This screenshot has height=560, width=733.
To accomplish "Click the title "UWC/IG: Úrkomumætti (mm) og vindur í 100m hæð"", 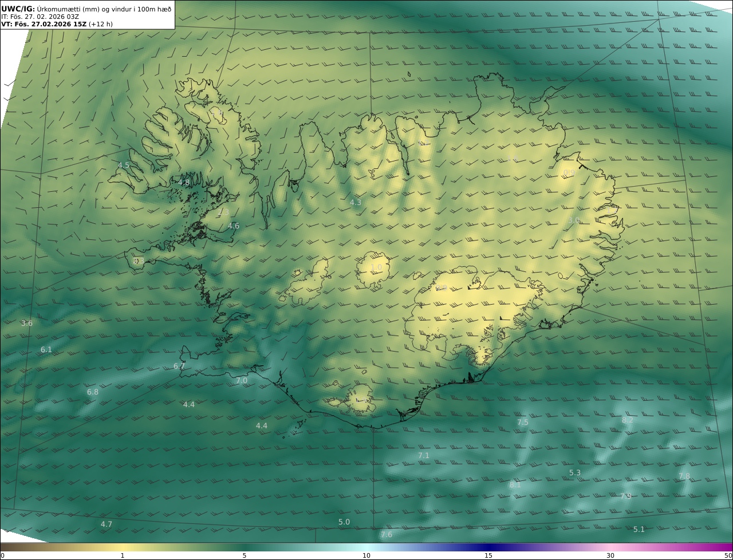I will pos(86,9).
